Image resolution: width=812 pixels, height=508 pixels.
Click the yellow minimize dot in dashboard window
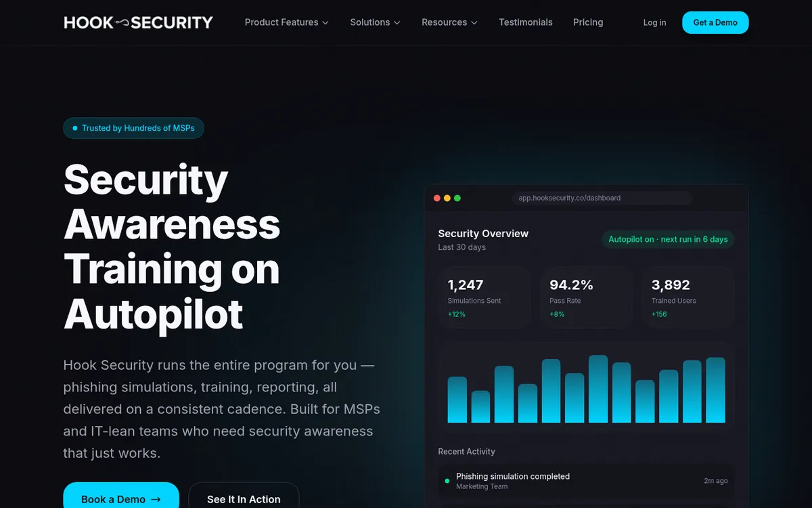pos(447,198)
